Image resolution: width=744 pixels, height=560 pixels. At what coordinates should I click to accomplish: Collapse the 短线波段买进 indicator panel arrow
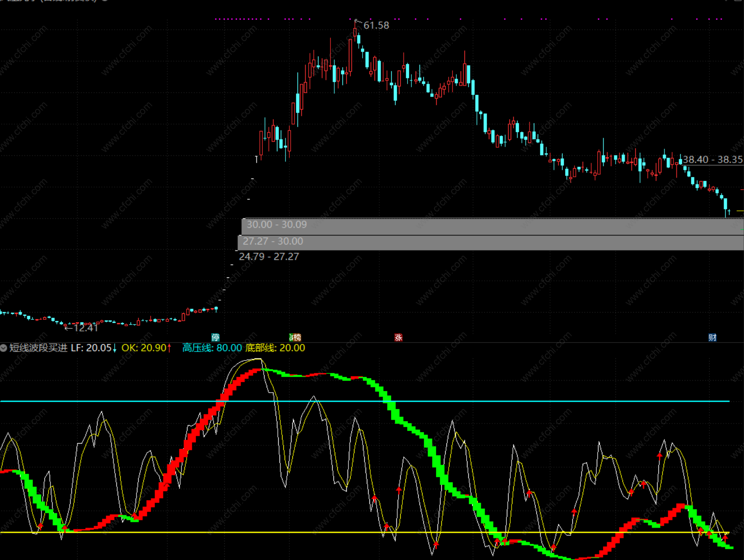click(x=4, y=348)
